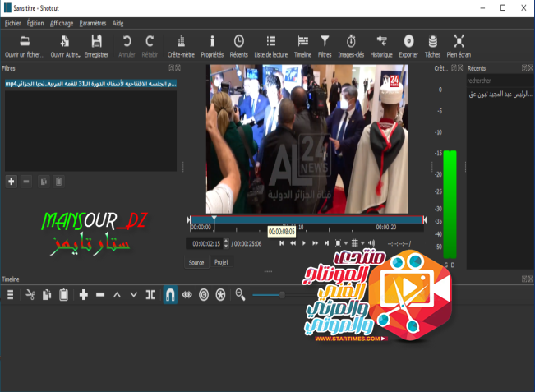This screenshot has width=535, height=392.
Task: Rewind the video playback
Action: (293, 243)
